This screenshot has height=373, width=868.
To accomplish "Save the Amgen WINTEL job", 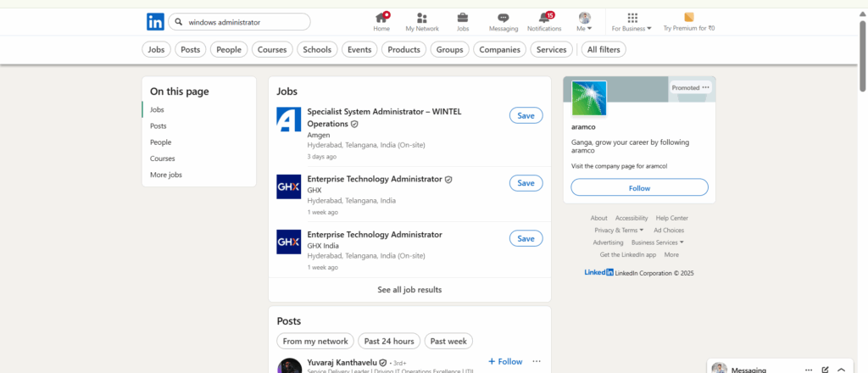I will [526, 115].
